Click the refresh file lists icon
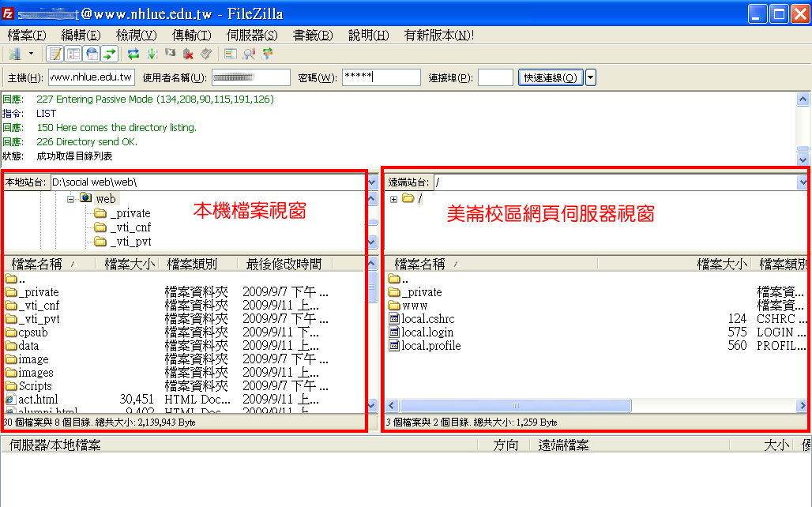The image size is (812, 507). coord(133,54)
